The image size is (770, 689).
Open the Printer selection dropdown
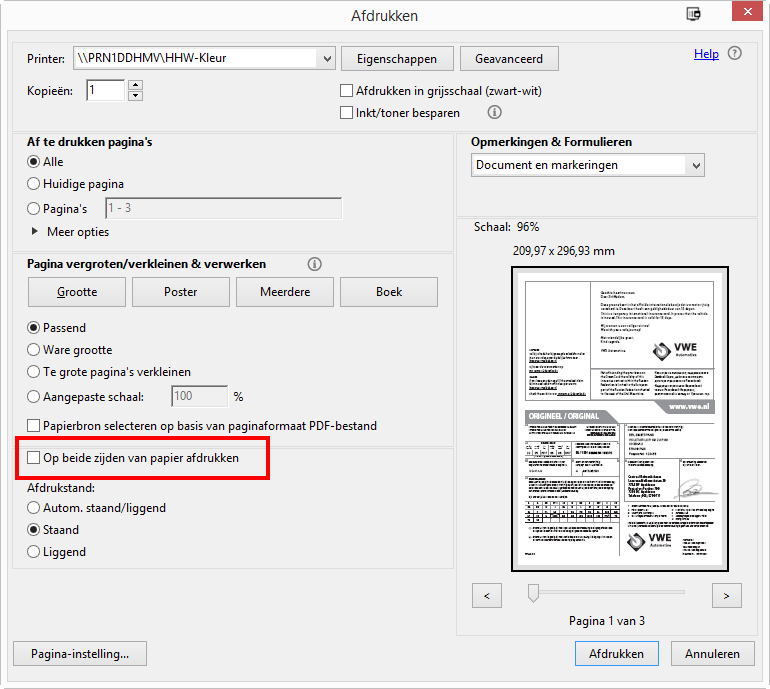(x=325, y=59)
